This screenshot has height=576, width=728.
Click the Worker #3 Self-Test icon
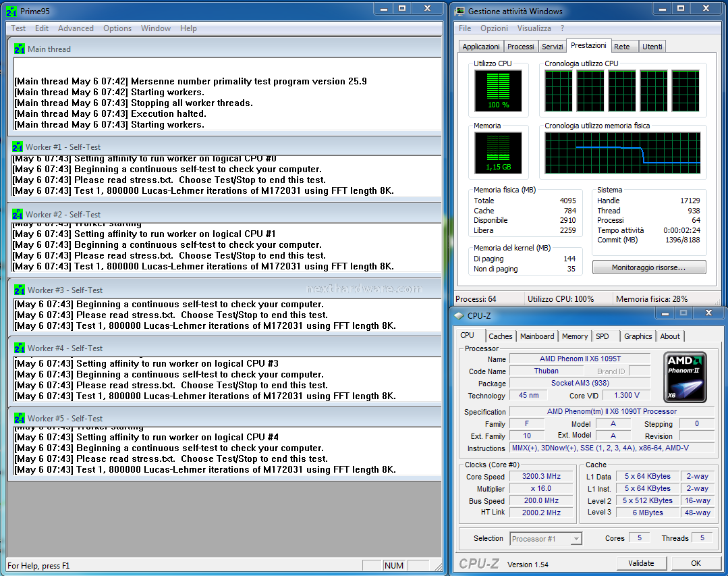20,290
